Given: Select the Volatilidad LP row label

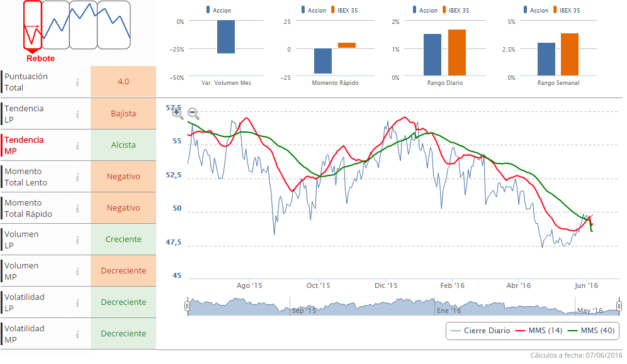Looking at the screenshot, I should (25, 302).
